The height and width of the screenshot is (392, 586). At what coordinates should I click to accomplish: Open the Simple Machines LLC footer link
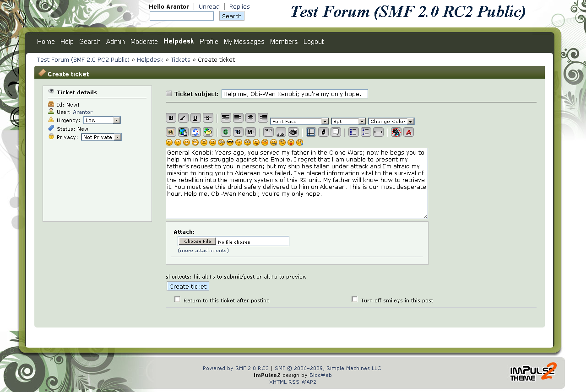coord(353,368)
